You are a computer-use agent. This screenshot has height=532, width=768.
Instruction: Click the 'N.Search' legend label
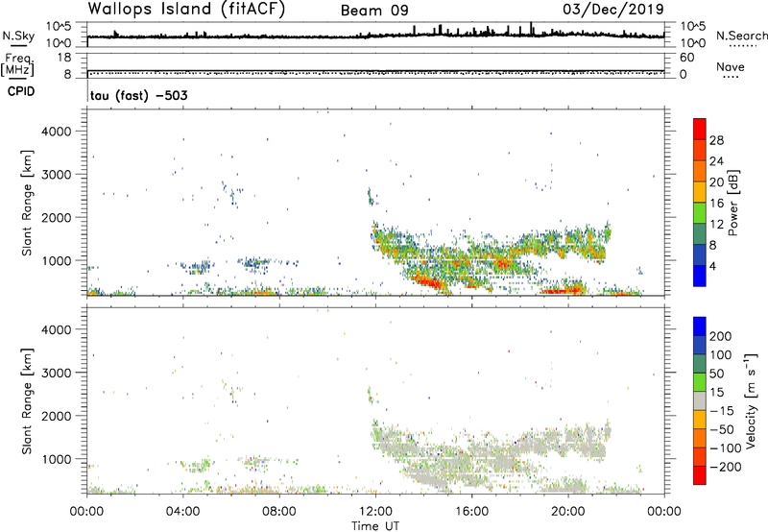(x=742, y=36)
